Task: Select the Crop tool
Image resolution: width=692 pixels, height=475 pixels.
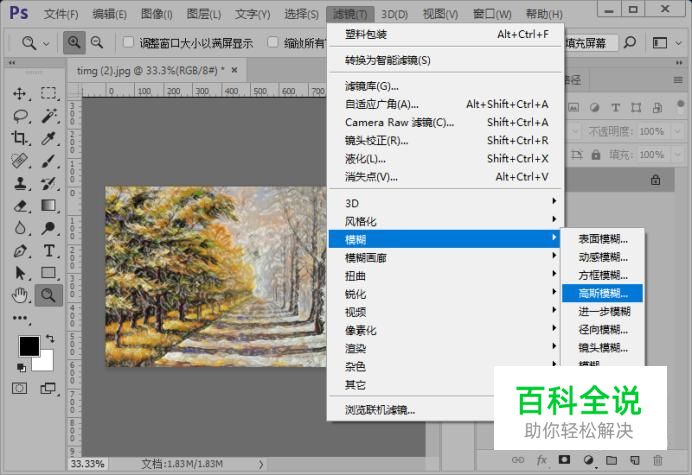Action: pyautogui.click(x=19, y=138)
